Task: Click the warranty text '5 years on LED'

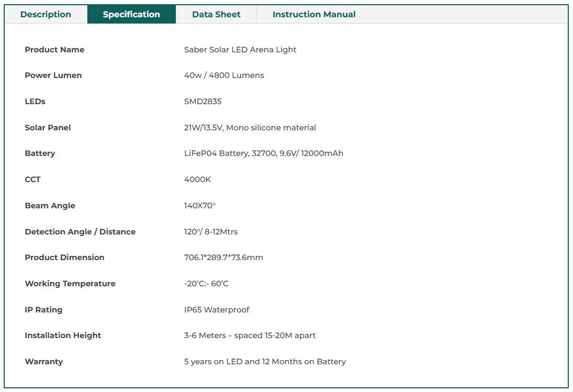Action: click(x=214, y=362)
